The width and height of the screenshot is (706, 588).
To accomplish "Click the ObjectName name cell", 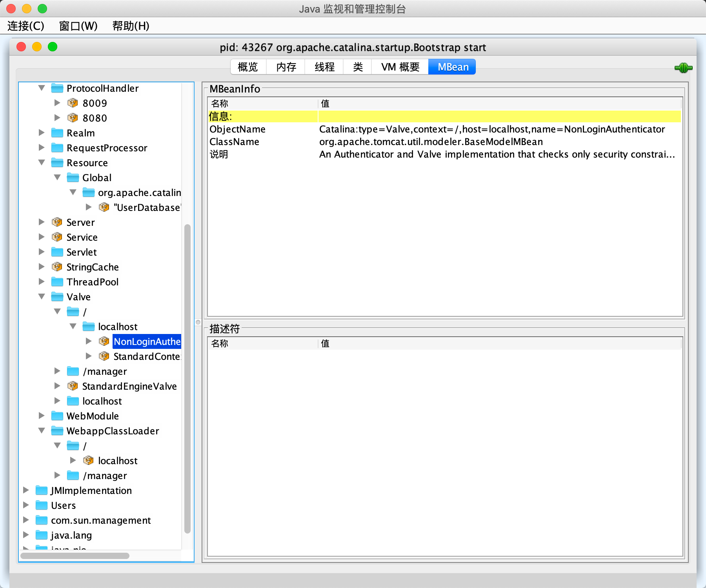I will (237, 129).
